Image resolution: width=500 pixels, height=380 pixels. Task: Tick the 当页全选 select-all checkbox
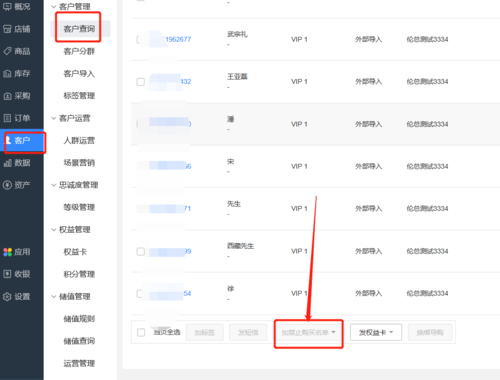click(x=141, y=332)
